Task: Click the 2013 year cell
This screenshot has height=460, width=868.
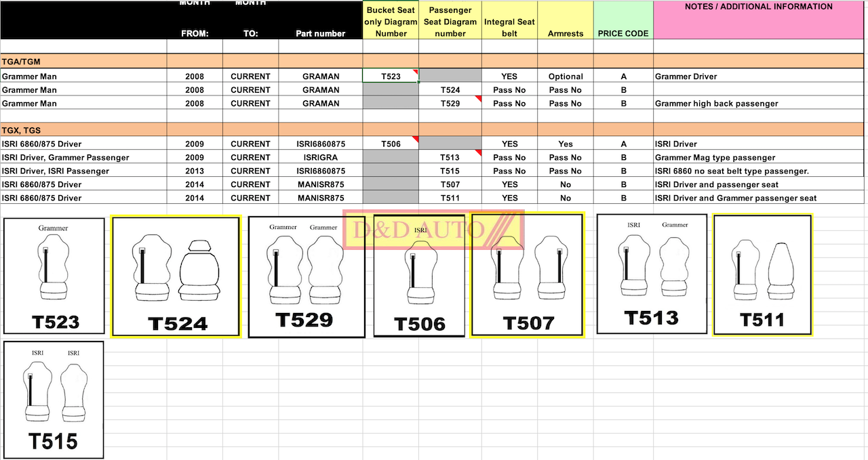Action: pyautogui.click(x=195, y=171)
